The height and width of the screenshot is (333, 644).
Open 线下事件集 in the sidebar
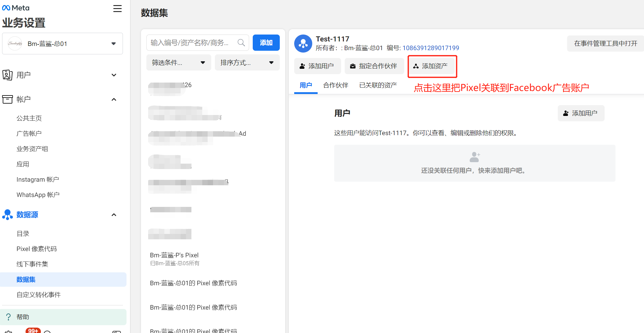(x=32, y=264)
